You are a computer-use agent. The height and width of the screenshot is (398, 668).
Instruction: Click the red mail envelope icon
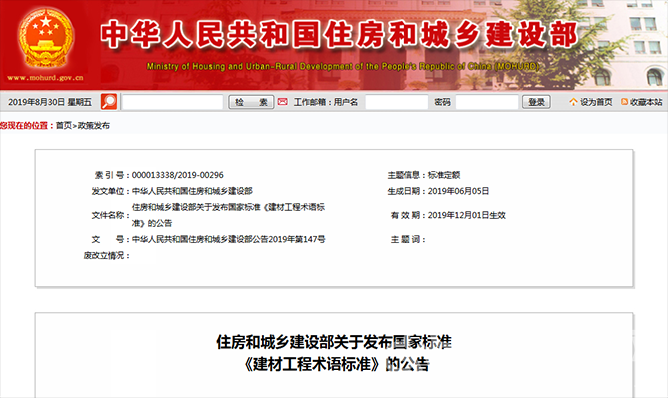(282, 102)
